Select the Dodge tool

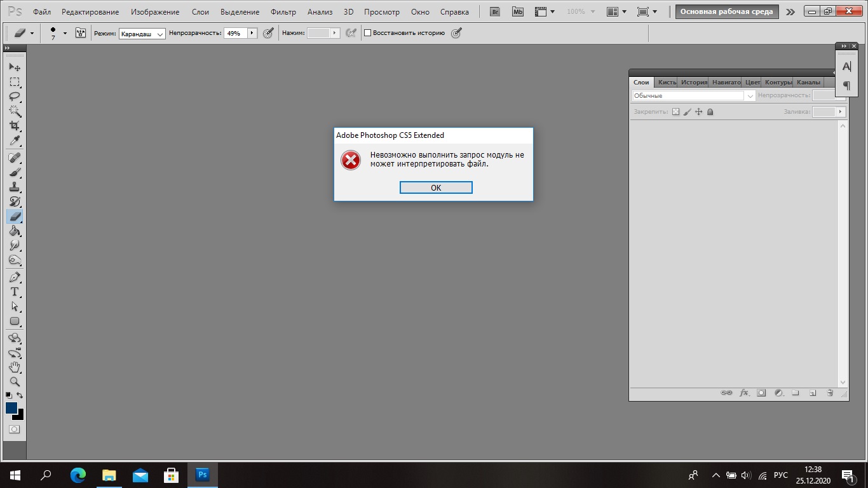click(x=15, y=260)
